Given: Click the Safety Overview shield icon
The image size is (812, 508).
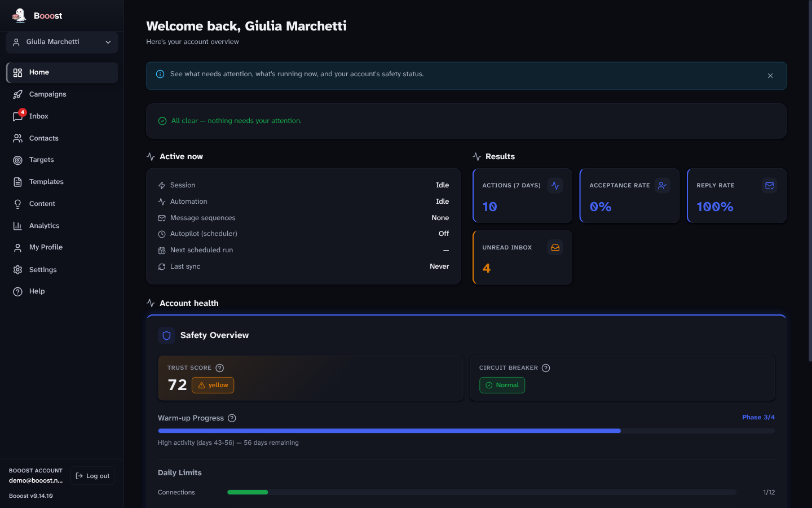Looking at the screenshot, I should click(x=166, y=335).
